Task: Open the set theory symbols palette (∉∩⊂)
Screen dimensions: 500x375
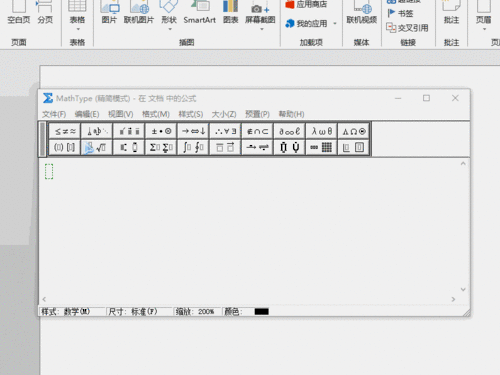Action: point(258,131)
